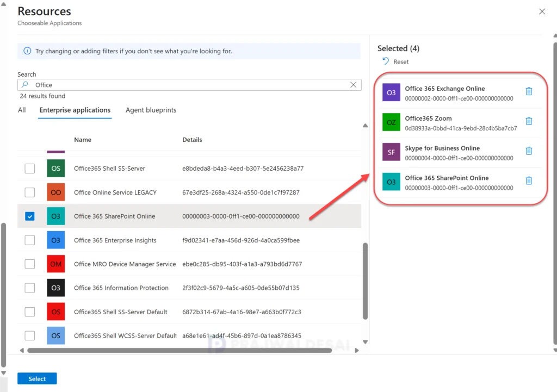Viewport: 557px width, 392px height.
Task: Remove Office 365 SharePoint Online via trash icon
Action: click(x=529, y=181)
